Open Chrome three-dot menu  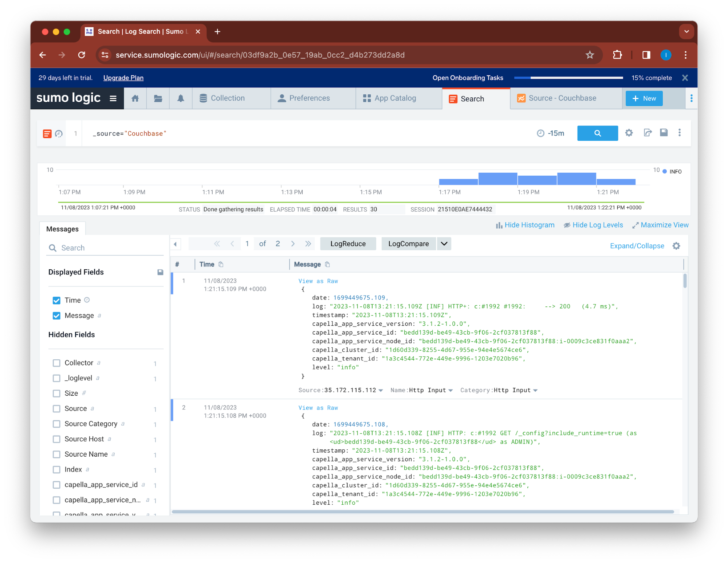[x=685, y=55]
